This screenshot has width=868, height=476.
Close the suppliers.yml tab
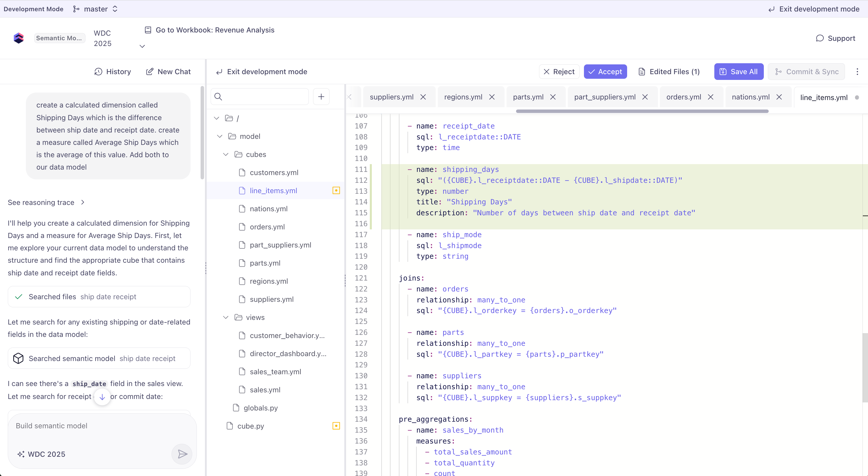click(x=423, y=97)
